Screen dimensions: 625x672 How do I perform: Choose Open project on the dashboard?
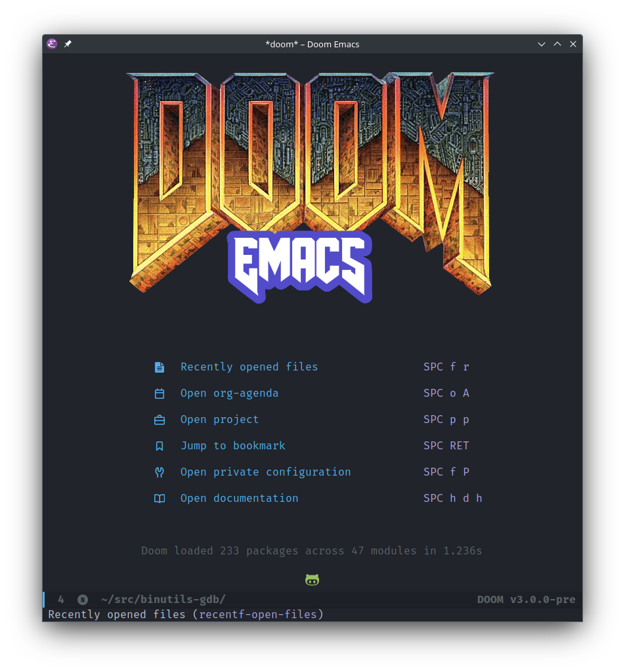219,420
